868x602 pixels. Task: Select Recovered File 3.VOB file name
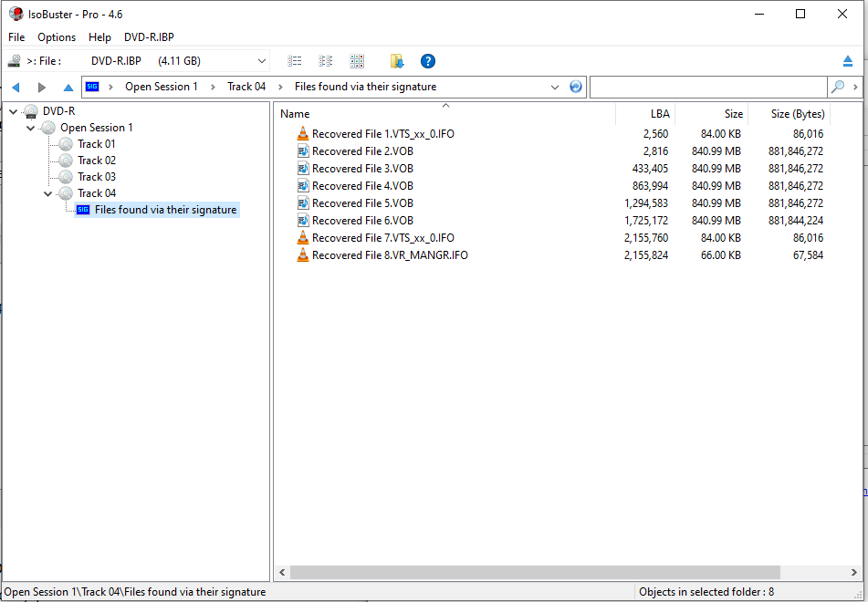pos(362,168)
